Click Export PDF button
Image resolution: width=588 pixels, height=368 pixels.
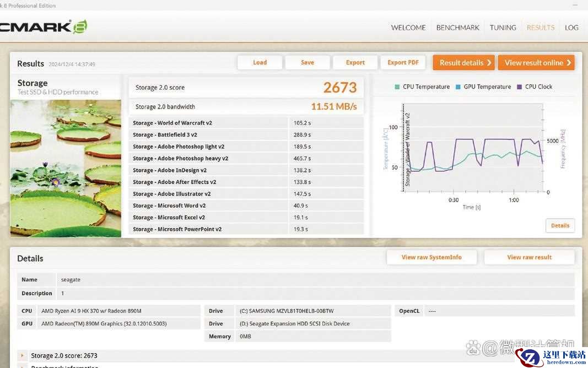(x=403, y=63)
